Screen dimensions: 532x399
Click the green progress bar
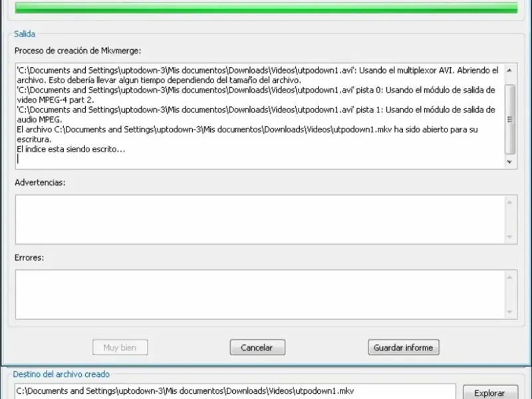click(267, 8)
